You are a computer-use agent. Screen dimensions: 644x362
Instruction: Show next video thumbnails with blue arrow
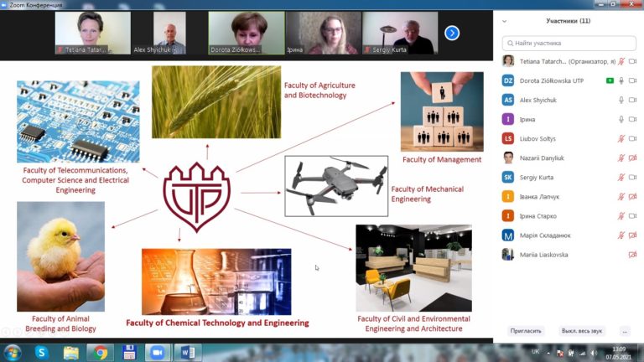point(452,33)
